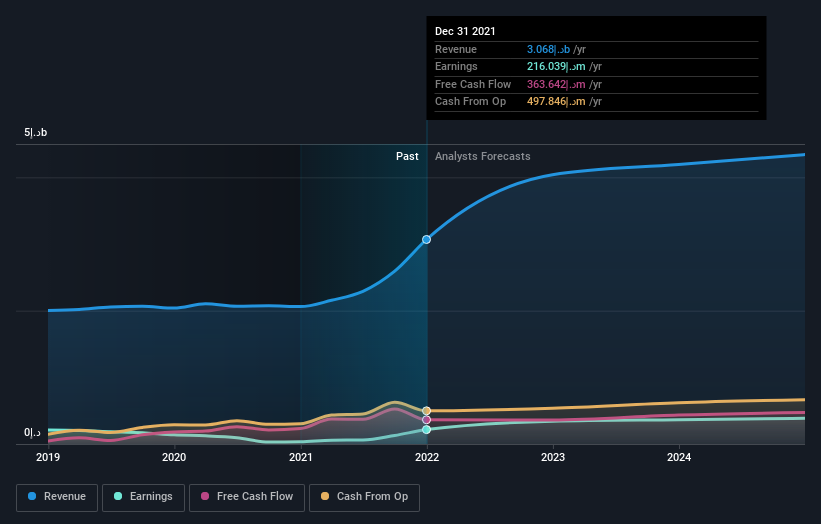Click the Earnings data point marker at 2022
The height and width of the screenshot is (524, 821).
pyautogui.click(x=427, y=429)
